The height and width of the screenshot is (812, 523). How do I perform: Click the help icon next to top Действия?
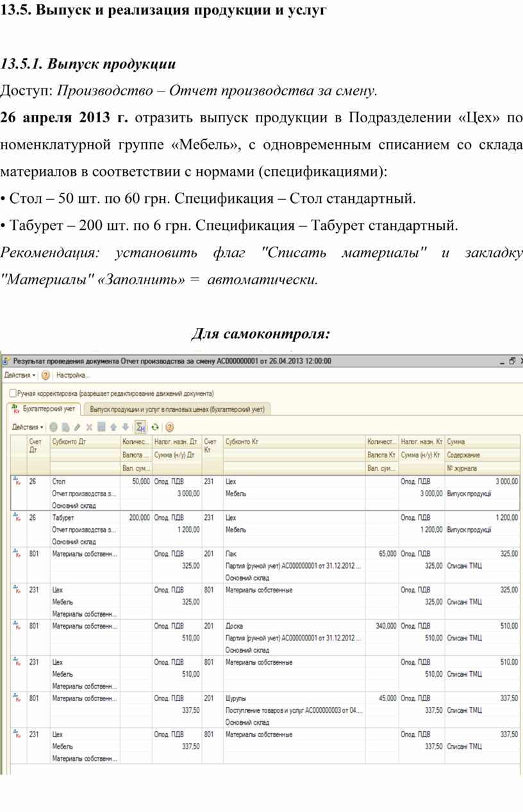46,375
